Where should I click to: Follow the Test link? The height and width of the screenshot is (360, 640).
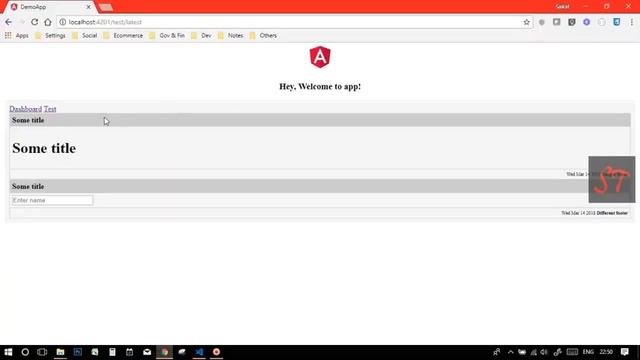(x=50, y=109)
